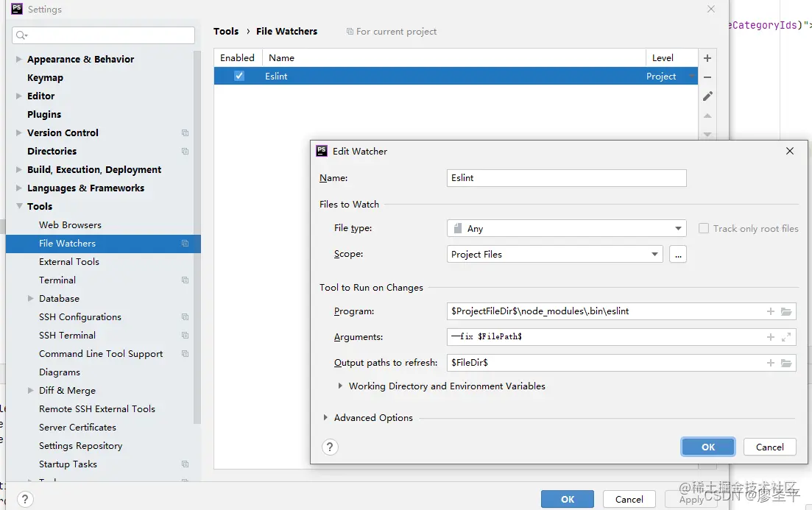Screen dimensions: 812x510
Task: Insert macro in Program field plus icon
Action: pyautogui.click(x=771, y=311)
